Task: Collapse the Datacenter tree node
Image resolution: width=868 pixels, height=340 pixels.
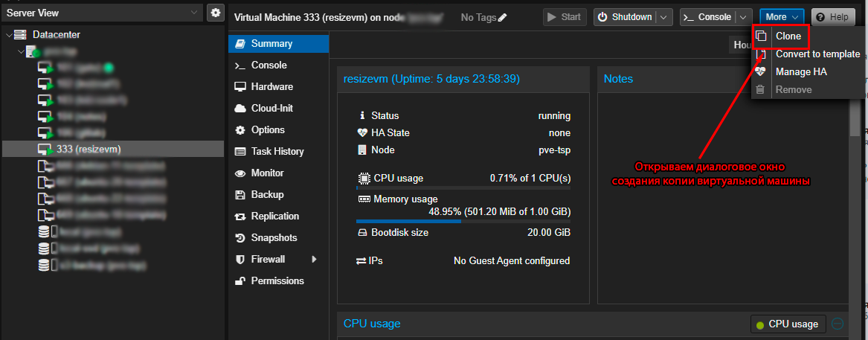Action: pyautogui.click(x=7, y=35)
